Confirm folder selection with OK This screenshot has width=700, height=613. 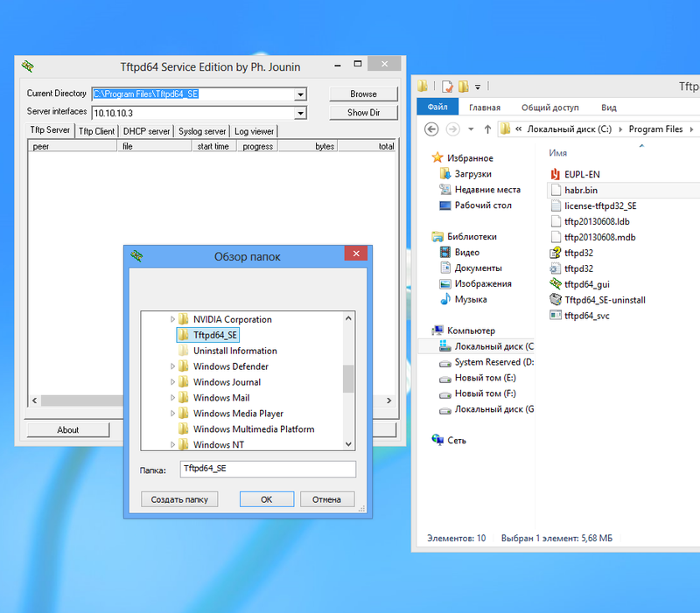(267, 499)
